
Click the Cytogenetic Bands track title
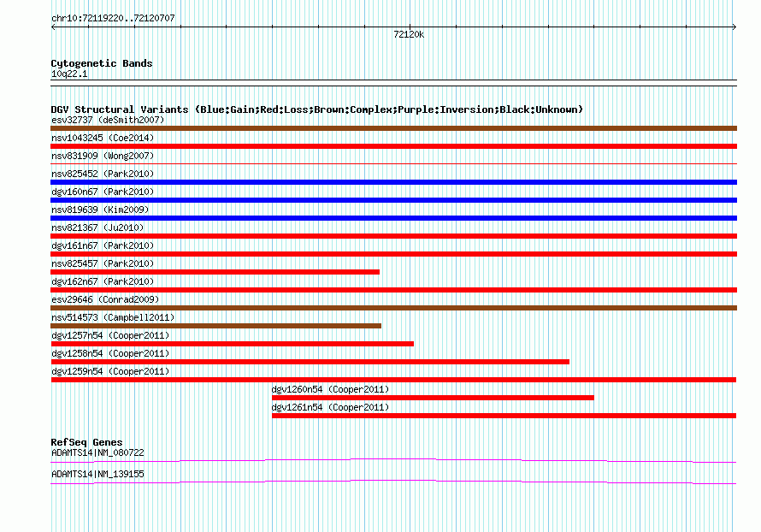point(102,63)
